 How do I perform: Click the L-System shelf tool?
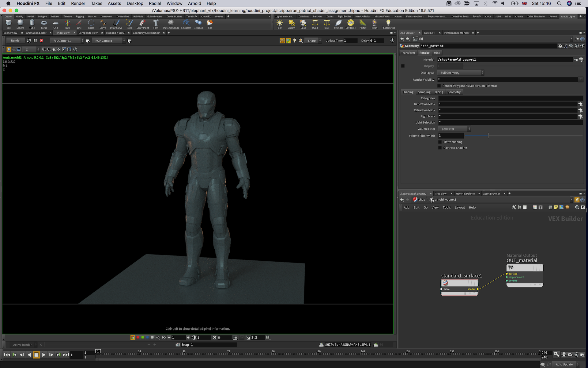click(186, 23)
